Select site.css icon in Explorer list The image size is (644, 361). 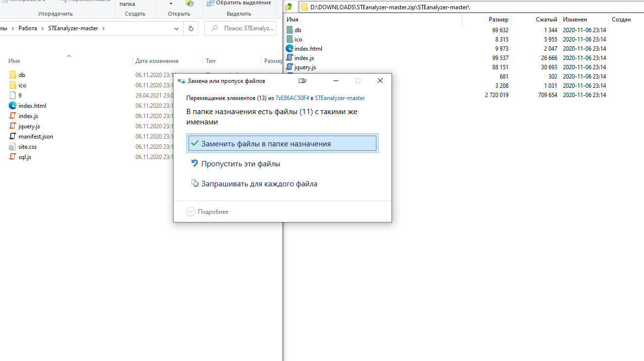click(13, 147)
